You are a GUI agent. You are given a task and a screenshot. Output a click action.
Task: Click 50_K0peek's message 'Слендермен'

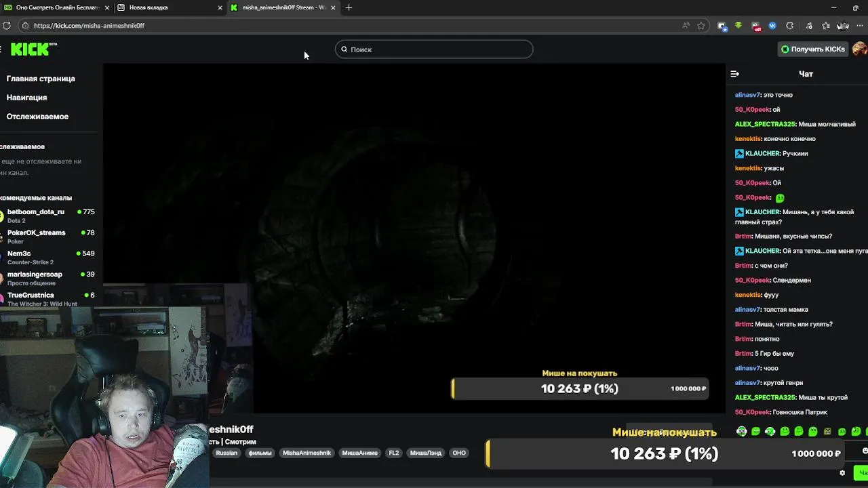(791, 281)
